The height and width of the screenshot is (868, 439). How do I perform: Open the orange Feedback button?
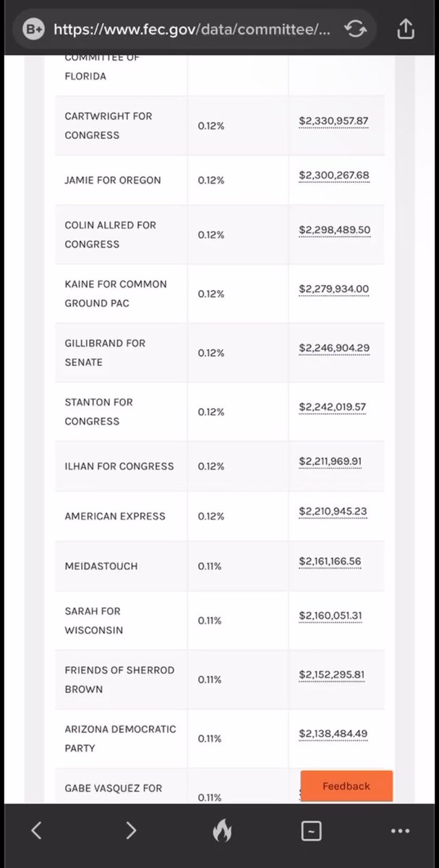346,786
